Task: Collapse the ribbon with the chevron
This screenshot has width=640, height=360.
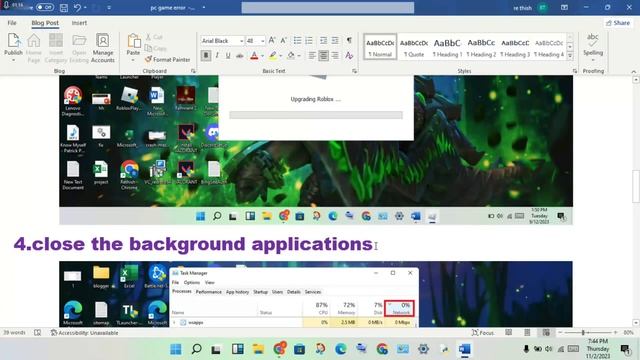Action: coord(633,71)
